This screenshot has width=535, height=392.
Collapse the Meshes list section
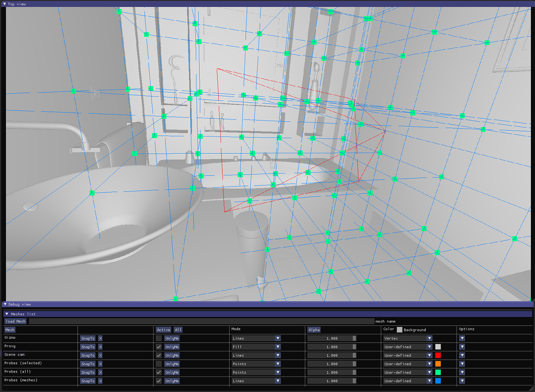coord(7,314)
